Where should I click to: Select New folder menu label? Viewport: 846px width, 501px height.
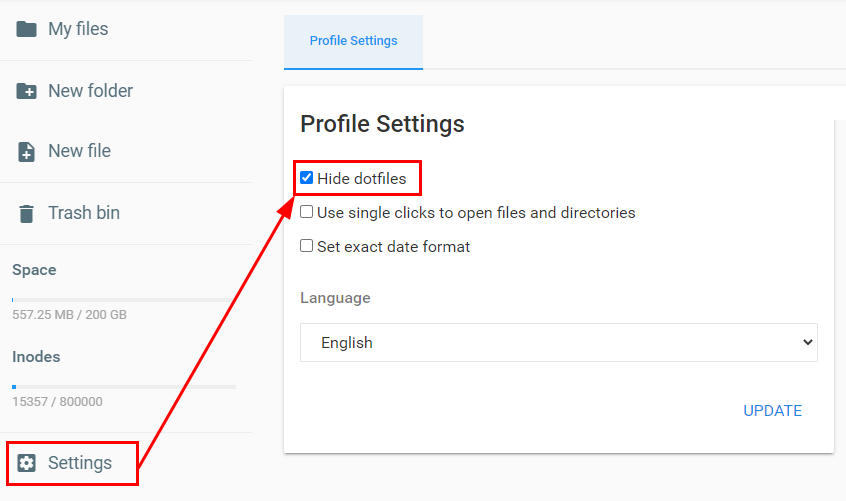(x=90, y=91)
